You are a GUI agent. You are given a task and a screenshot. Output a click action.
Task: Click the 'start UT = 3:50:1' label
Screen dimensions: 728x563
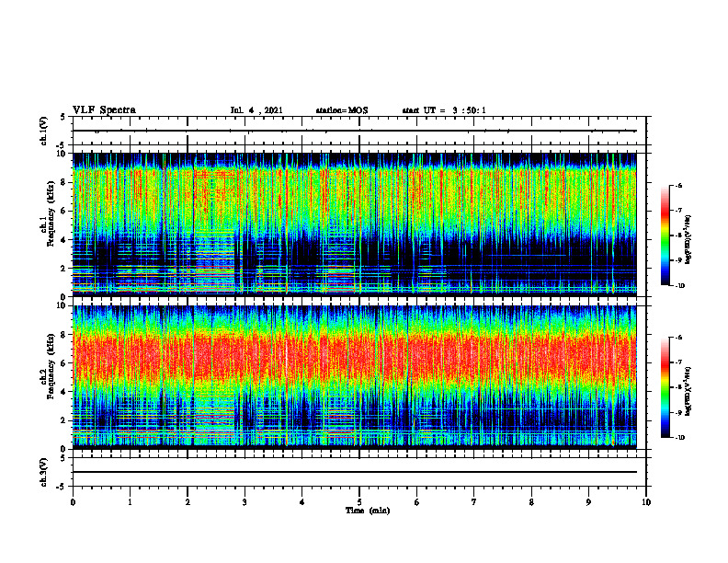pyautogui.click(x=444, y=110)
